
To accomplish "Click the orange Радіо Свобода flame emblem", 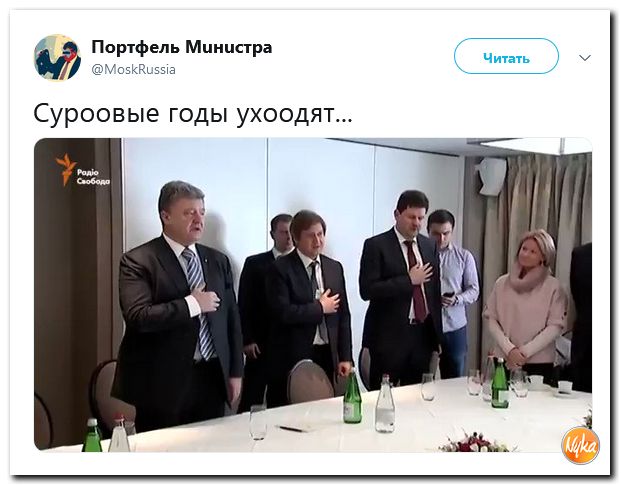I will click(x=65, y=169).
